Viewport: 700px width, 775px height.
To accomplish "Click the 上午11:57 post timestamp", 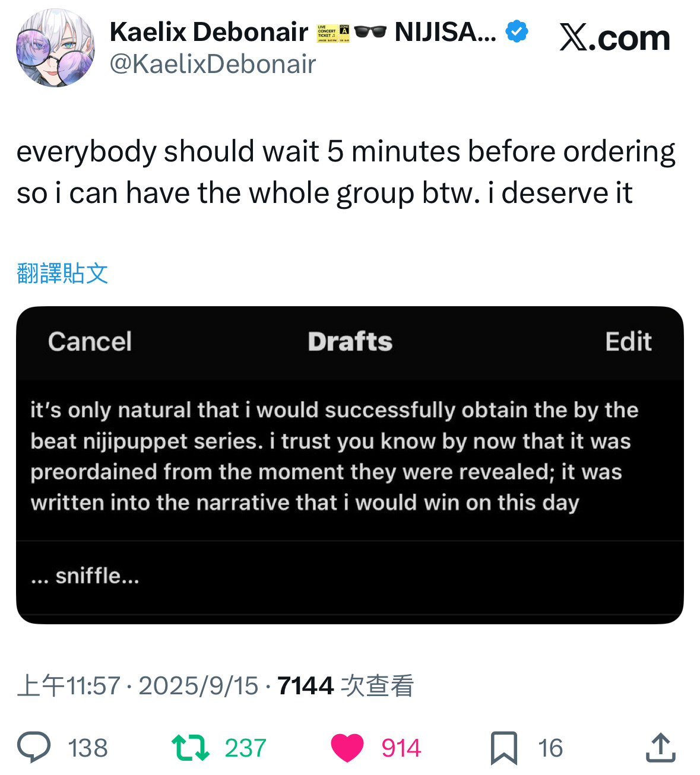I will click(x=69, y=686).
